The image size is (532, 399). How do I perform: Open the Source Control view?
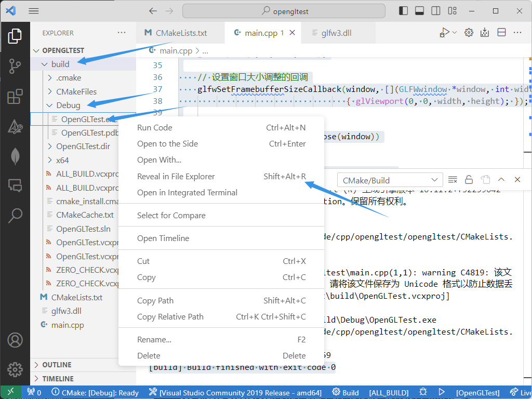[15, 66]
